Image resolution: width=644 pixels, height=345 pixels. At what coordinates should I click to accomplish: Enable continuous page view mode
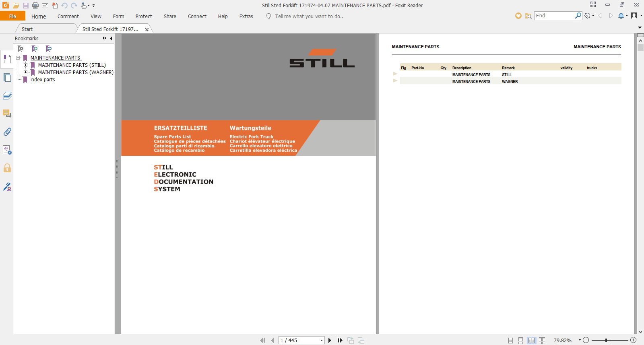point(521,341)
